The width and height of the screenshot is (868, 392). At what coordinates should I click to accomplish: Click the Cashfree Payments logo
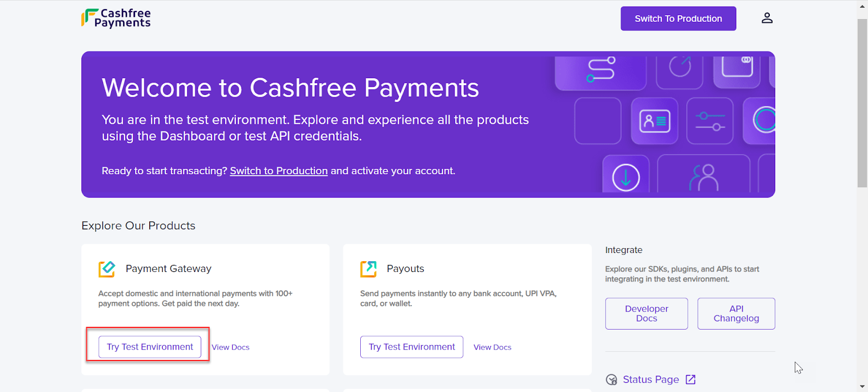pos(116,18)
